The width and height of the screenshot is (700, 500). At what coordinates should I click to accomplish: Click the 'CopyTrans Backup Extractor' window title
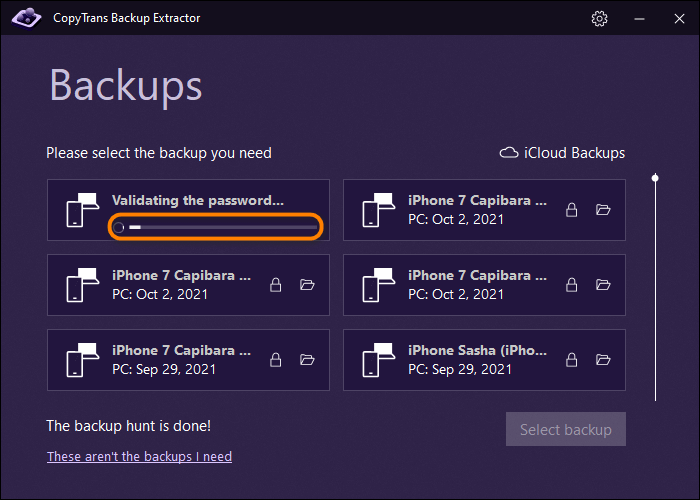127,18
